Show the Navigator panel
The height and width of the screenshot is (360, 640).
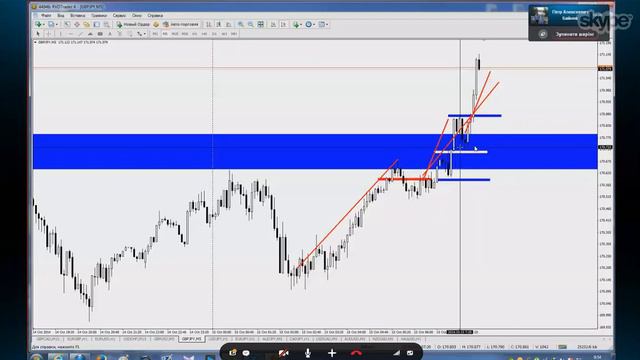coord(86,24)
